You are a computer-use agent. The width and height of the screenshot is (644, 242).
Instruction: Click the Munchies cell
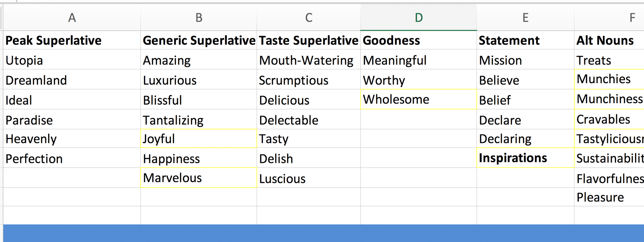tap(609, 79)
